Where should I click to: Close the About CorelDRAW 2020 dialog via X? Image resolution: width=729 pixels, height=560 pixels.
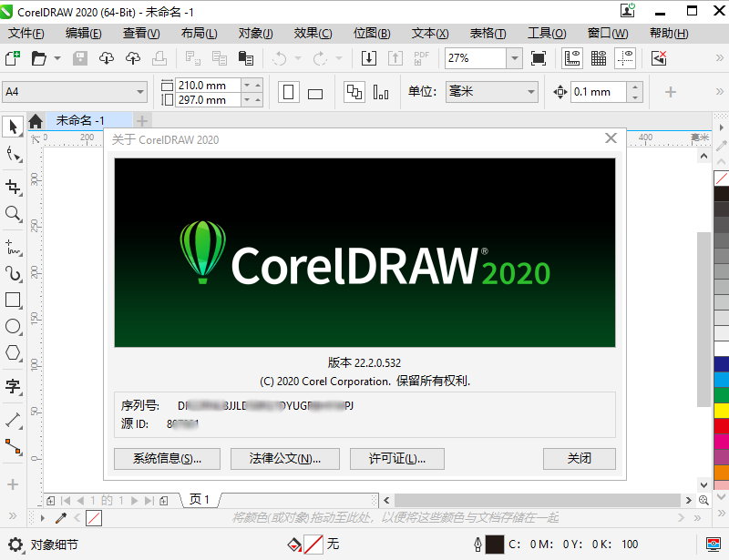coord(611,138)
